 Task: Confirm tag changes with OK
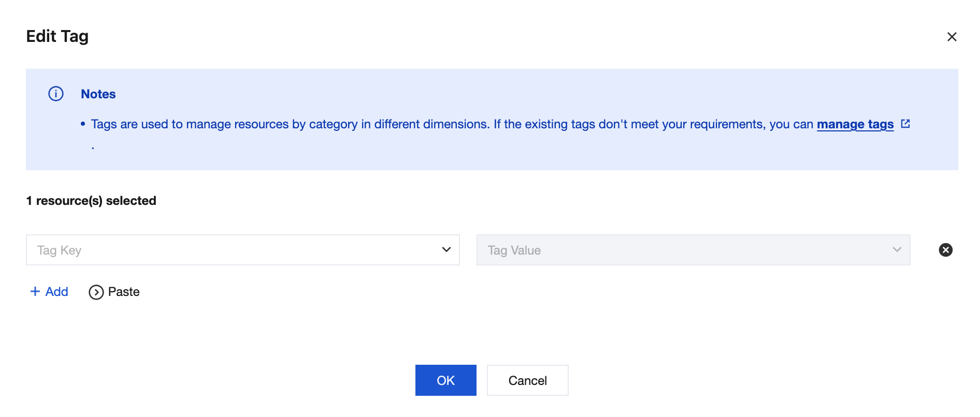445,380
